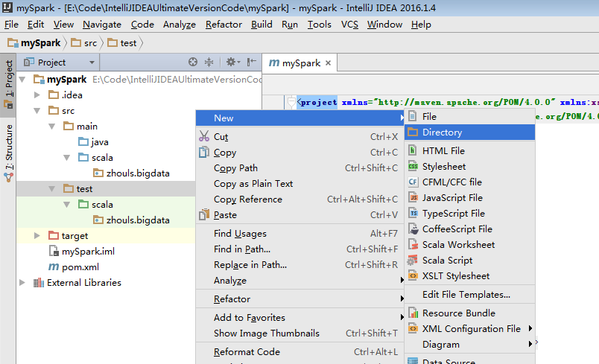Click the File icon in New submenu
Viewport: 599px width, 364px height.
click(x=413, y=116)
